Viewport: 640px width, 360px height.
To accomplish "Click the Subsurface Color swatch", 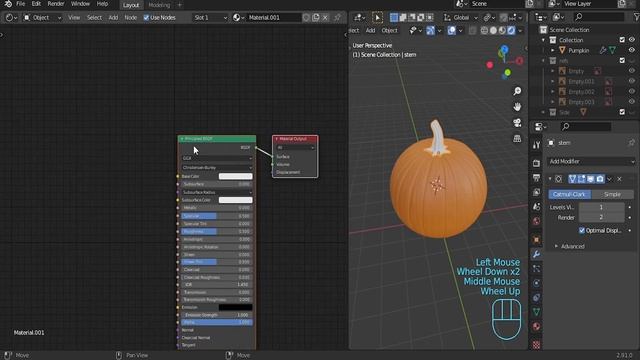I will click(236, 200).
